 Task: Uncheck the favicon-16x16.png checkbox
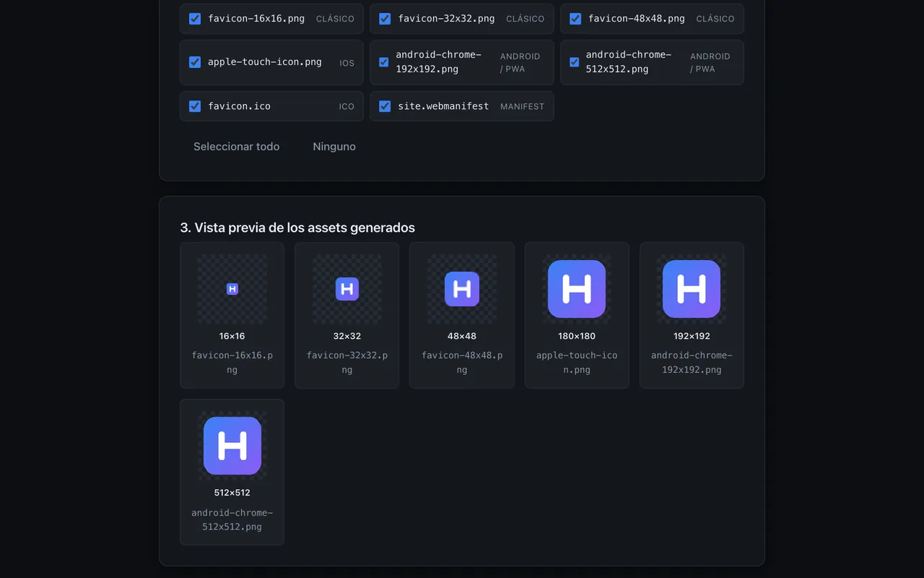[x=195, y=19]
